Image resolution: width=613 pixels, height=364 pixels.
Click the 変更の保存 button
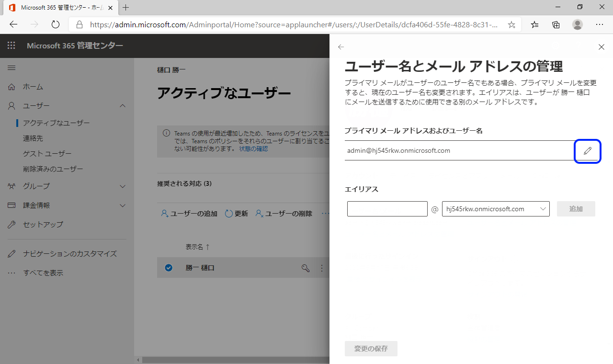371,349
